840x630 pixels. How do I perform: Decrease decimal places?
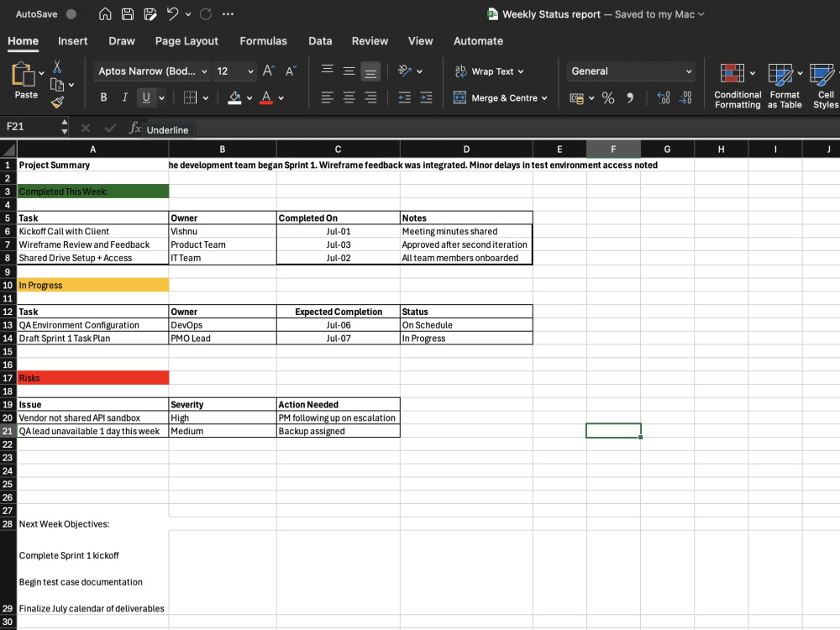click(685, 98)
